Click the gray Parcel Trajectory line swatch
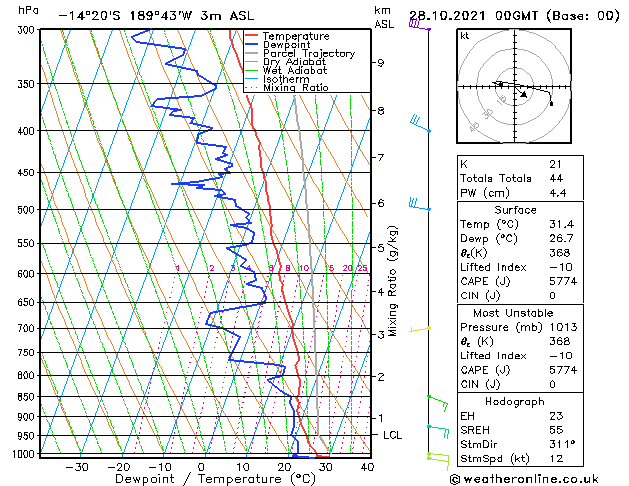Viewport: 629px width, 486px height. tap(252, 53)
